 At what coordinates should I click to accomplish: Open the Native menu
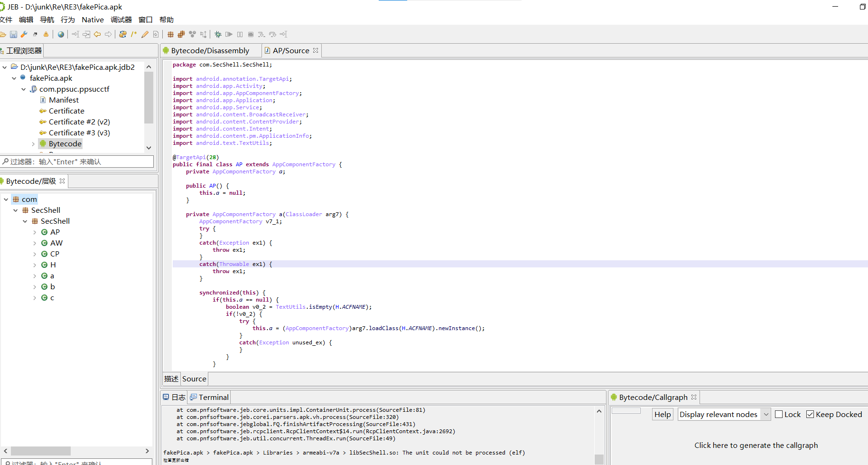[x=93, y=19]
